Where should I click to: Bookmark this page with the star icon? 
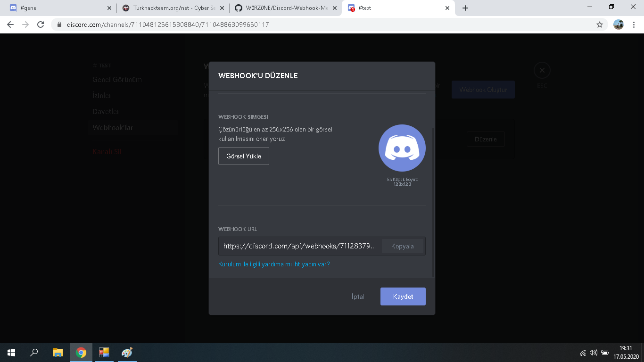point(600,25)
